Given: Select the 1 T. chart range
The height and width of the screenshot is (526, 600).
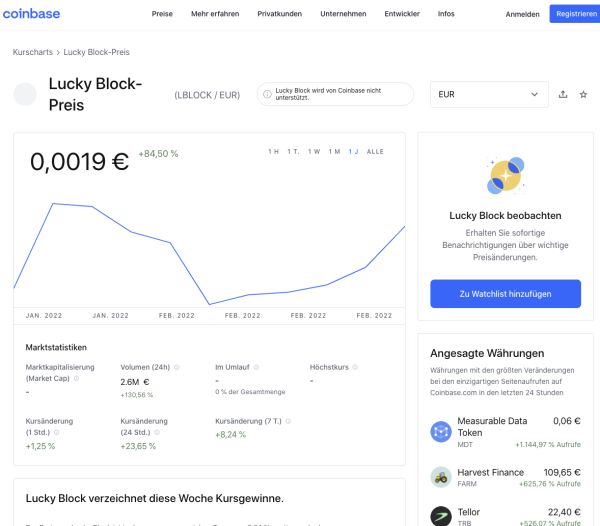Looking at the screenshot, I should pos(293,152).
